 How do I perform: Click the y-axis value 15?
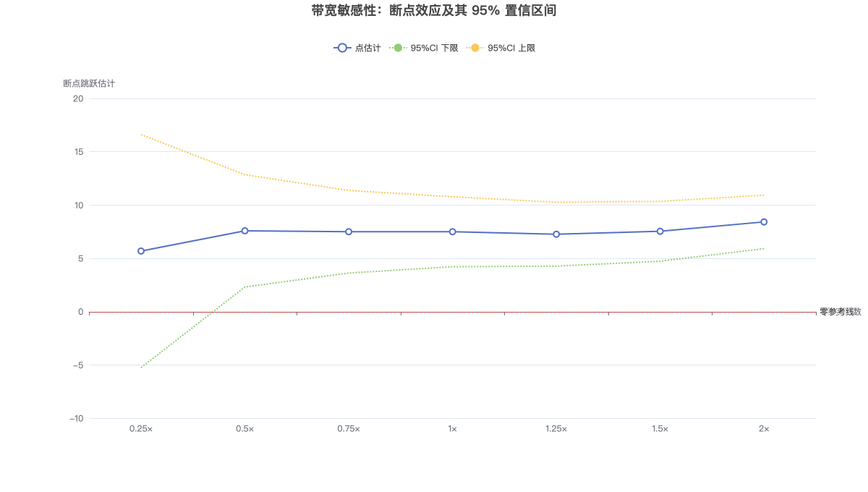click(x=78, y=152)
